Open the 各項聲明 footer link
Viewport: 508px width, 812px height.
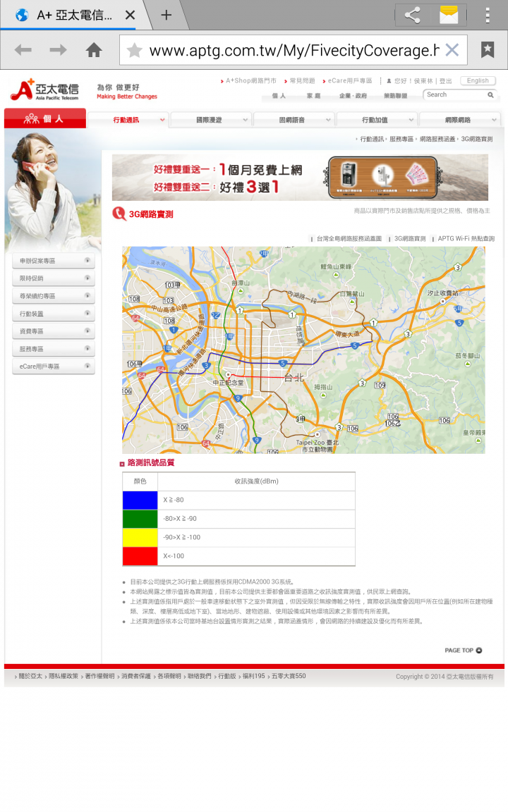click(x=169, y=677)
